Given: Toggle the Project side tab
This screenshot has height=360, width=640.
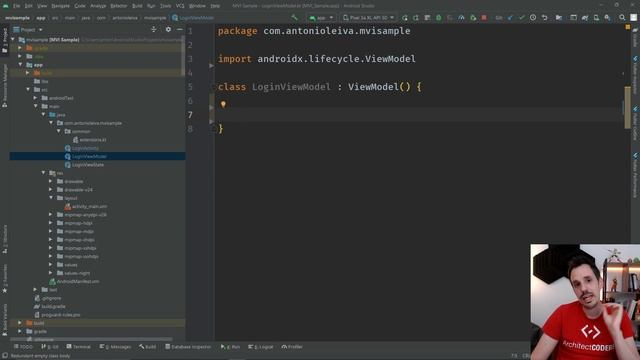Looking at the screenshot, I should [x=4, y=40].
